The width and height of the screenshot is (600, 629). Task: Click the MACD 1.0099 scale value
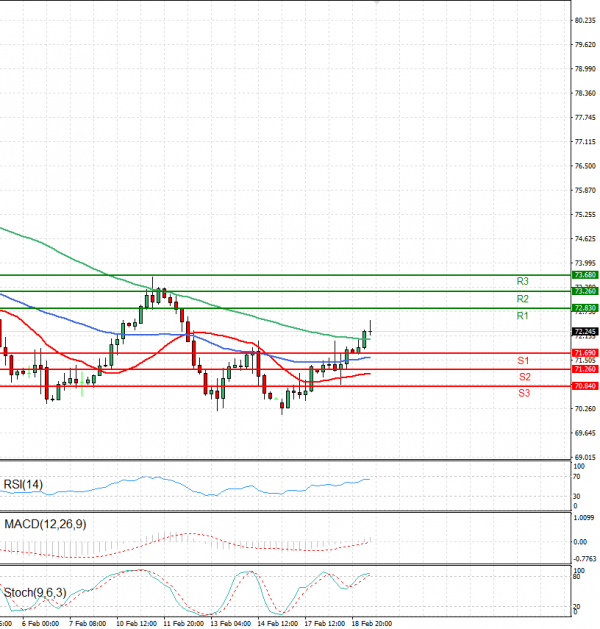(x=584, y=518)
